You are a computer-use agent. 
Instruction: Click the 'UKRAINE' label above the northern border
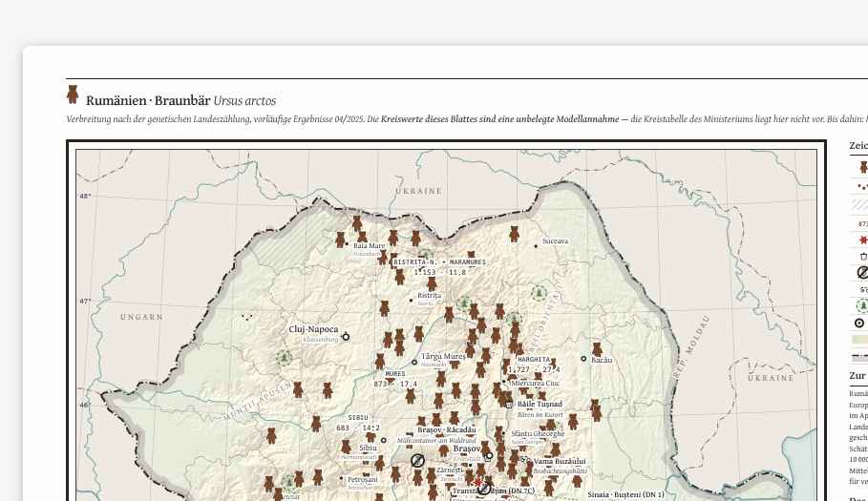tap(419, 191)
